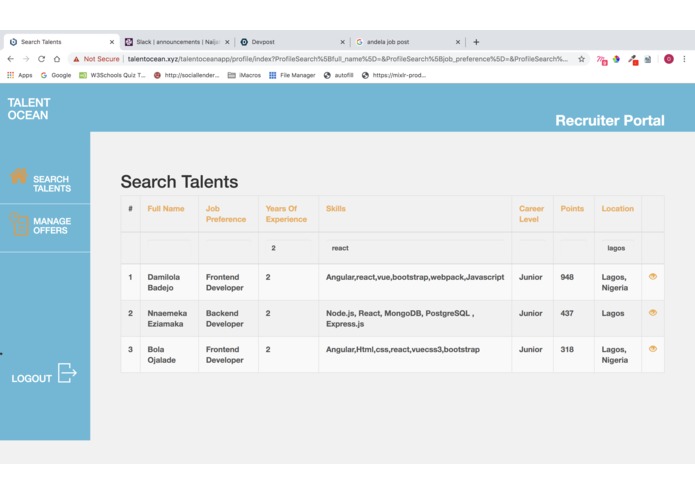Click the points value 948
The width and height of the screenshot is (695, 494).
pyautogui.click(x=567, y=277)
